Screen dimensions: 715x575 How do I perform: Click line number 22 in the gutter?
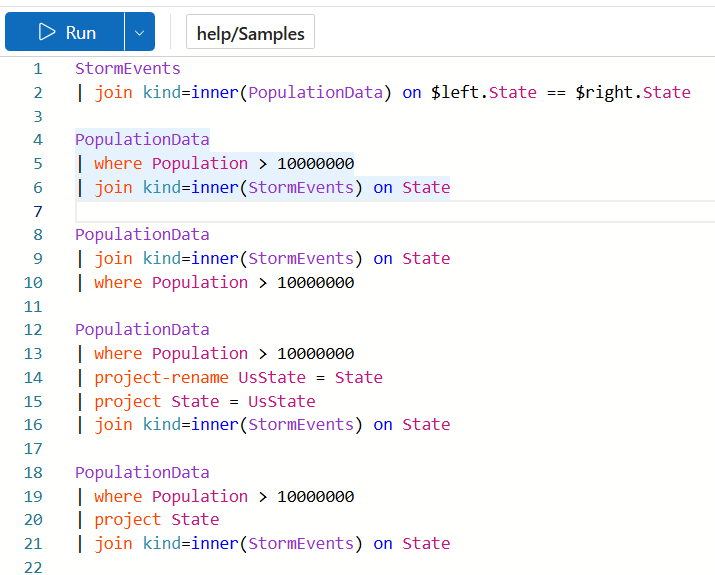tap(33, 568)
